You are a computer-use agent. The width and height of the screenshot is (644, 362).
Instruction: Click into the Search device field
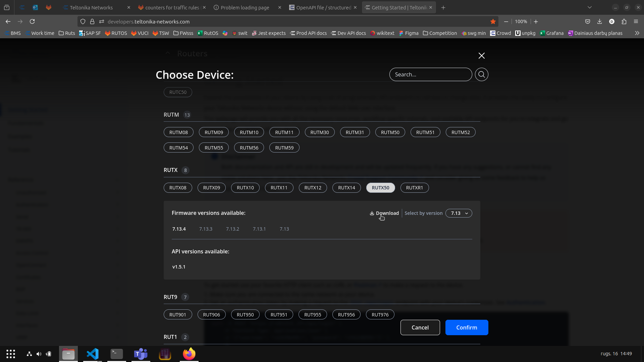point(430,74)
